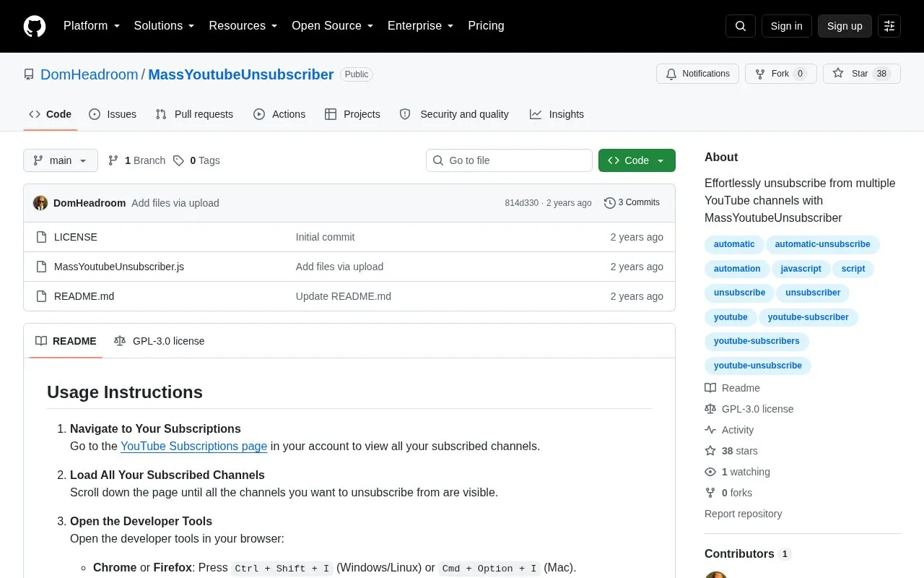924x578 pixels.
Task: Expand the Open Source header menu
Action: (333, 26)
